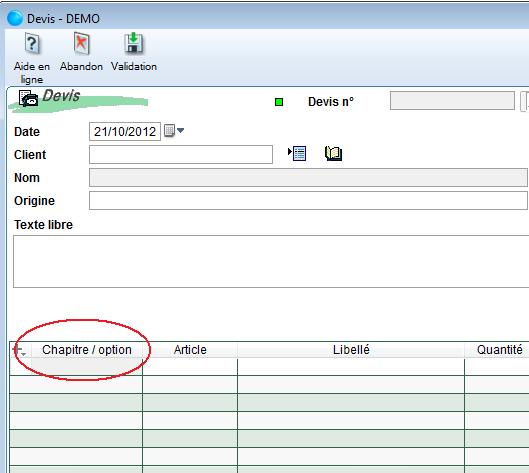
Task: Click inside the Origine text field
Action: (308, 201)
